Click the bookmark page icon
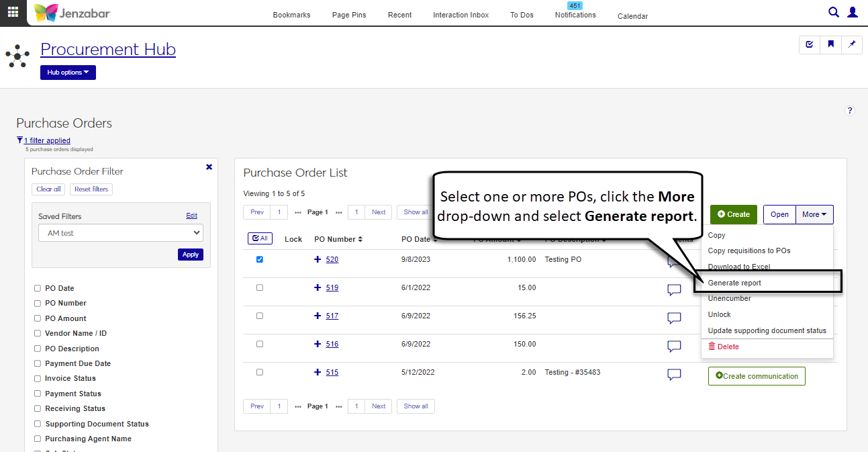 pos(830,44)
